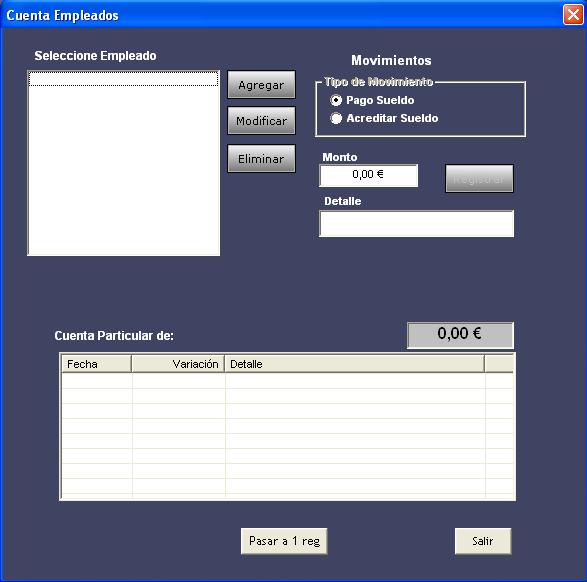The width and height of the screenshot is (587, 582).
Task: Click the grey account balance total box
Action: coord(460,335)
